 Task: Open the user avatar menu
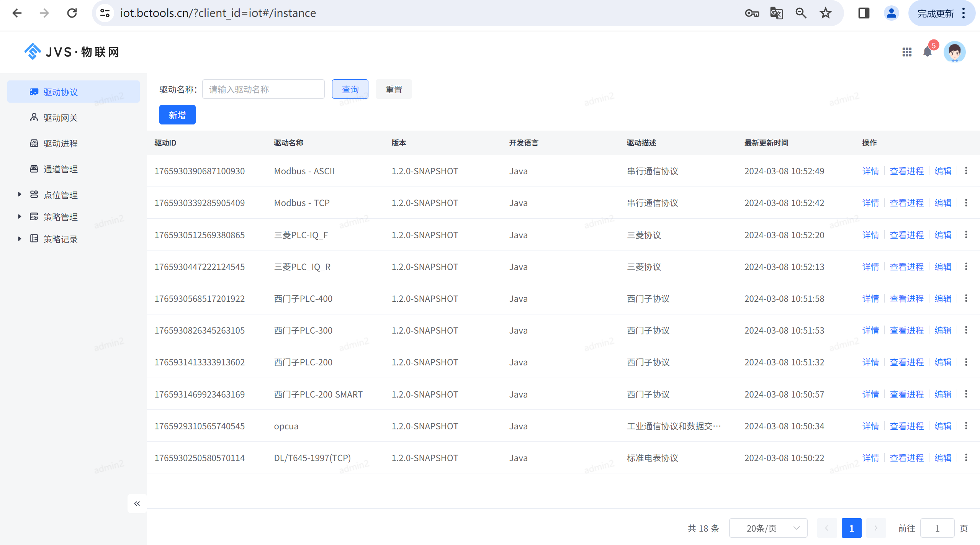pos(954,52)
